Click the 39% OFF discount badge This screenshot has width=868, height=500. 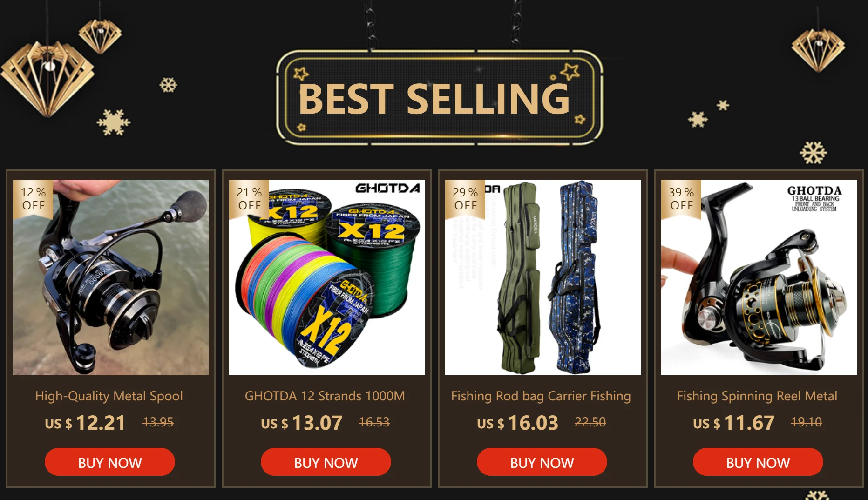tap(681, 199)
